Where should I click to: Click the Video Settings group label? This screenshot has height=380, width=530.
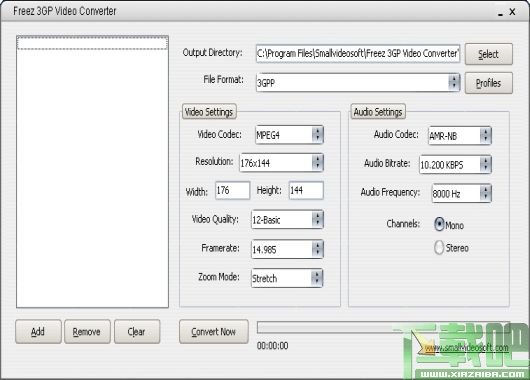coord(209,112)
